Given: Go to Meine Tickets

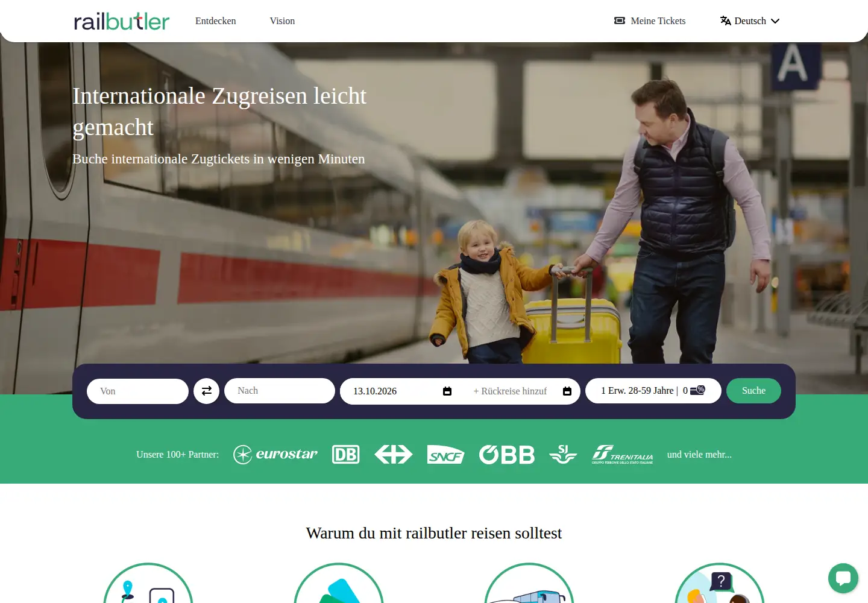Looking at the screenshot, I should pos(650,21).
